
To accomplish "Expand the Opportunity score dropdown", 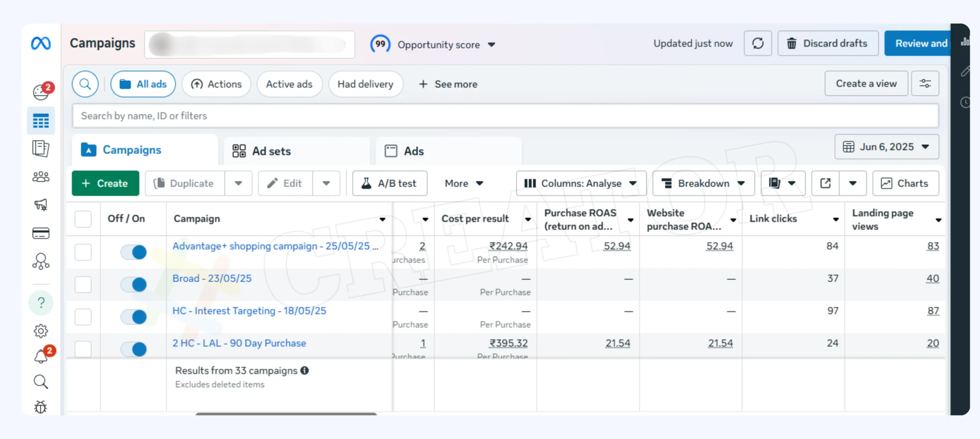I will (492, 44).
